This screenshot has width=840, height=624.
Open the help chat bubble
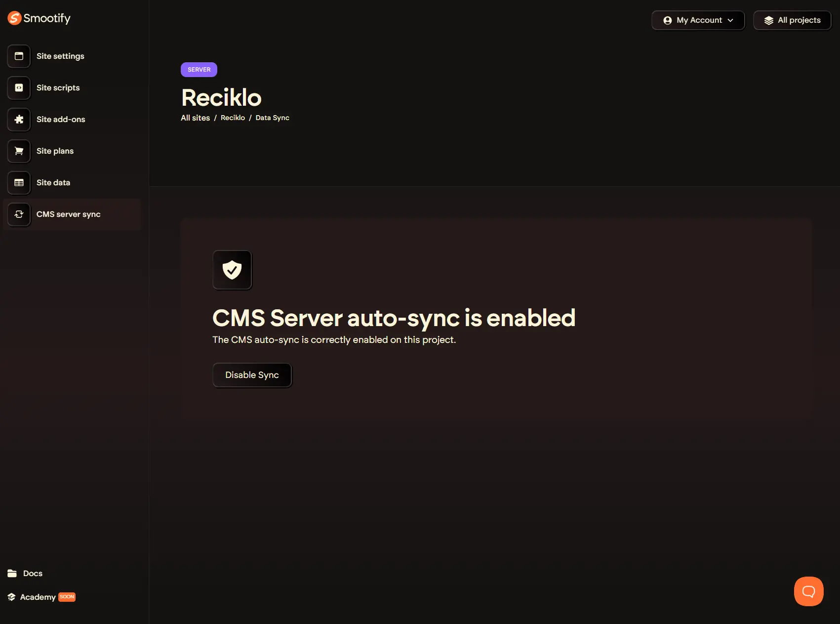click(x=808, y=591)
